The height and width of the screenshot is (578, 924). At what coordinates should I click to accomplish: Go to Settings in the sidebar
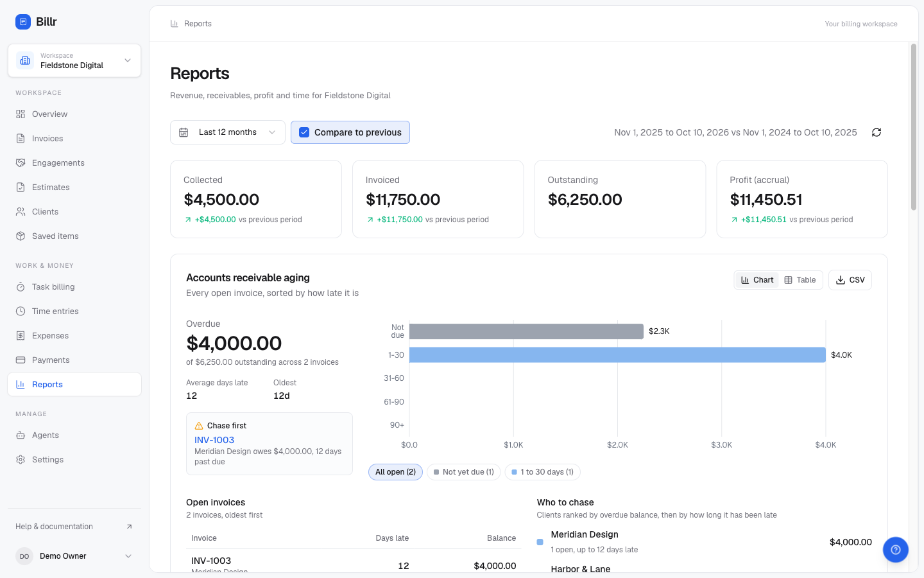pyautogui.click(x=74, y=460)
